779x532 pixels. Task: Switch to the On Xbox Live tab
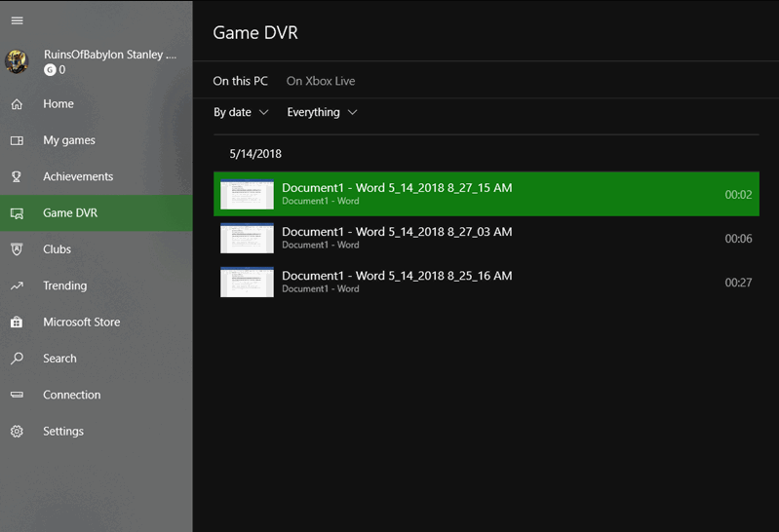[x=321, y=81]
